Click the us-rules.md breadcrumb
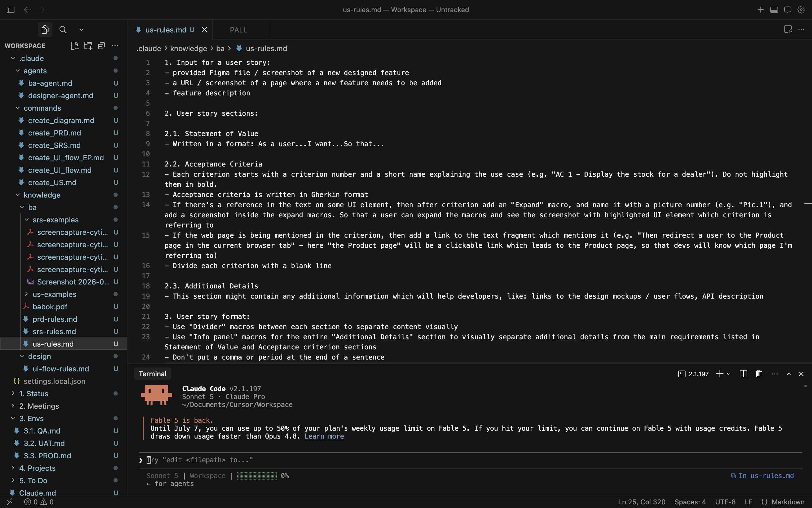The width and height of the screenshot is (812, 508). (x=266, y=48)
